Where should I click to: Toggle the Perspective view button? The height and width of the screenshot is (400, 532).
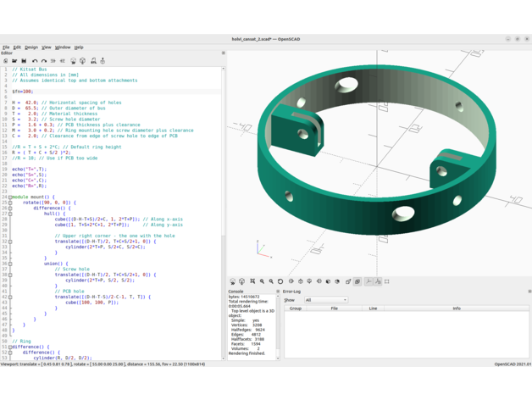point(348,281)
